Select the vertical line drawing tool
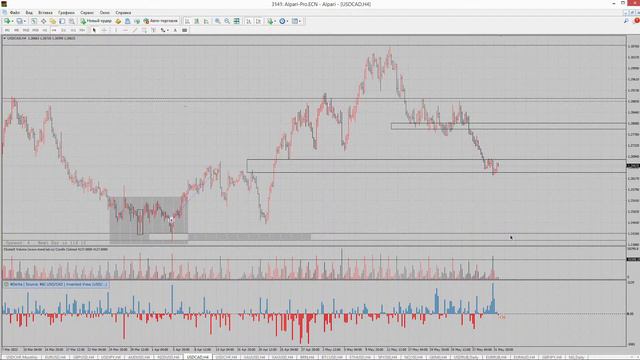The image size is (640, 360). tap(116, 30)
